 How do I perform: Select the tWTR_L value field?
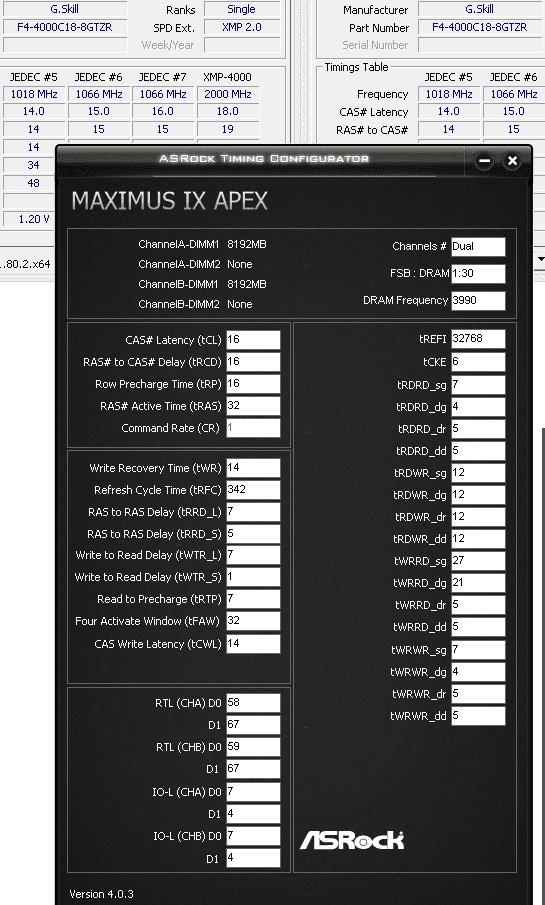click(253, 555)
